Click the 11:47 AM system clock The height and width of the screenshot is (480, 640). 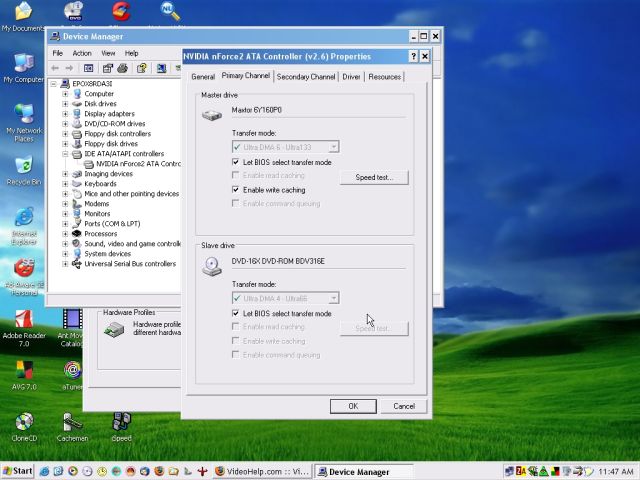click(616, 471)
